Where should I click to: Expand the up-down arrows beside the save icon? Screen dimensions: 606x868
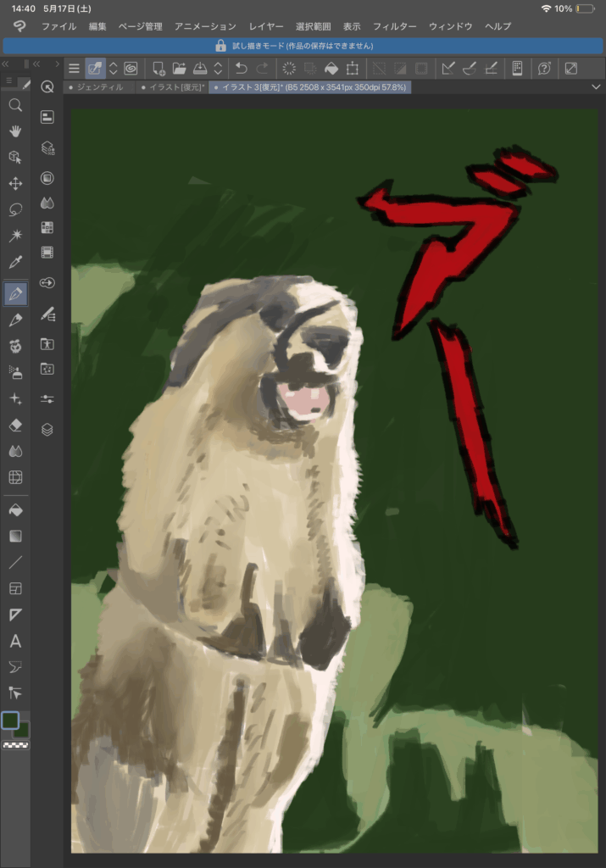(x=218, y=69)
